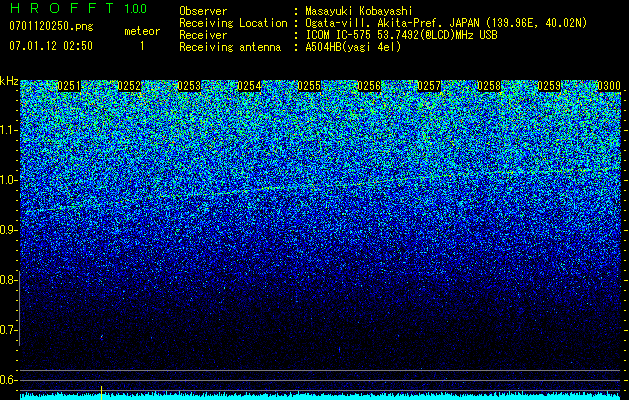Click the 0255 time marker

point(309,86)
